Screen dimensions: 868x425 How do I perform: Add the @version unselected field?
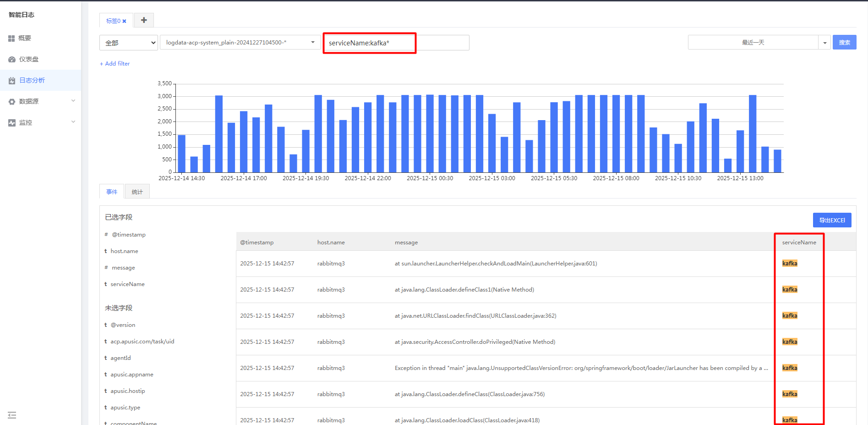tap(123, 325)
